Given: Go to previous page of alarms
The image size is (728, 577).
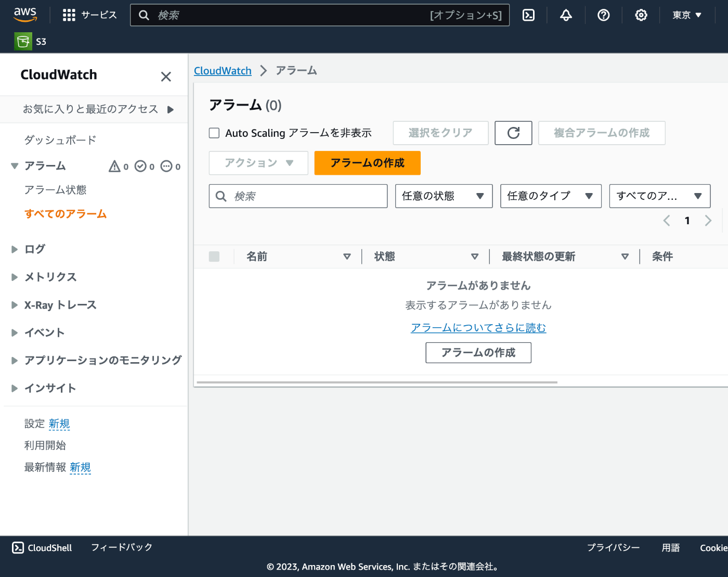Looking at the screenshot, I should (667, 221).
